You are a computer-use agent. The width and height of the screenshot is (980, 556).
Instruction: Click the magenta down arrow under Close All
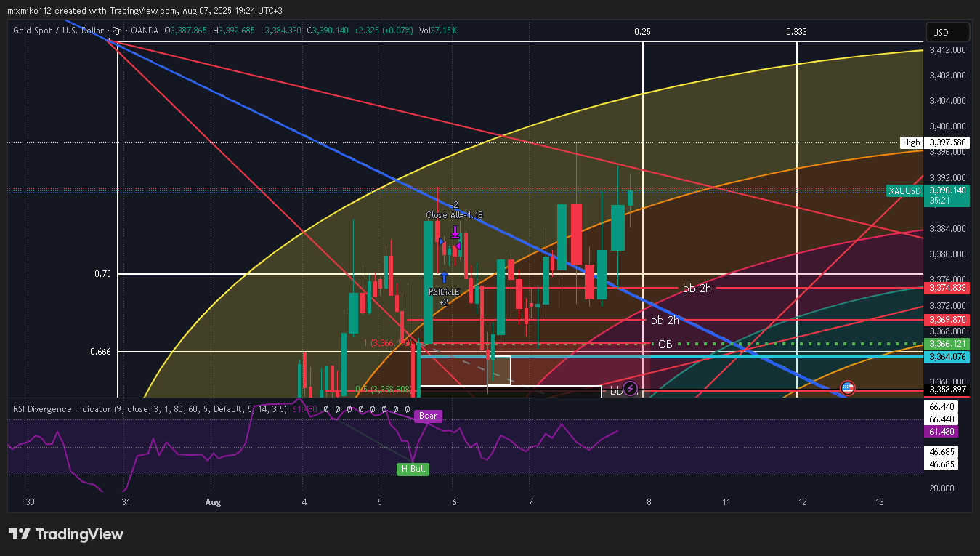coord(455,232)
